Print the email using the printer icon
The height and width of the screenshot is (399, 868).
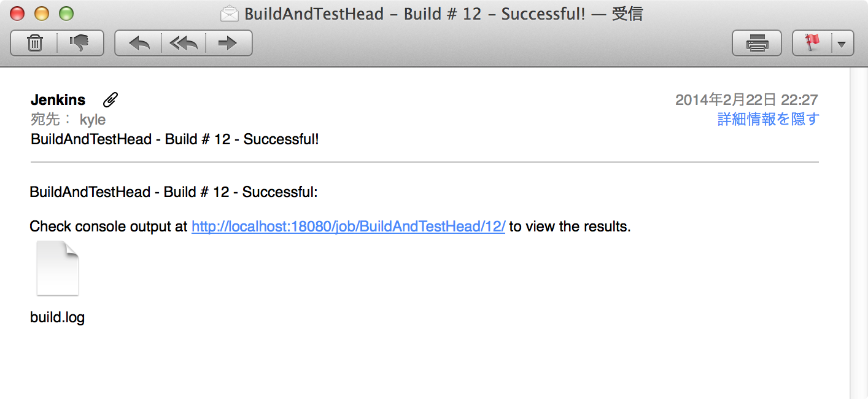pos(757,43)
